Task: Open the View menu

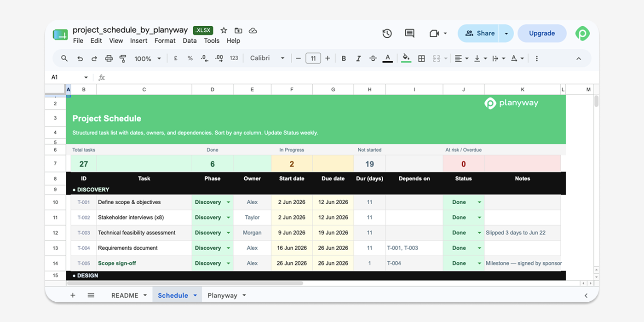Action: click(116, 40)
